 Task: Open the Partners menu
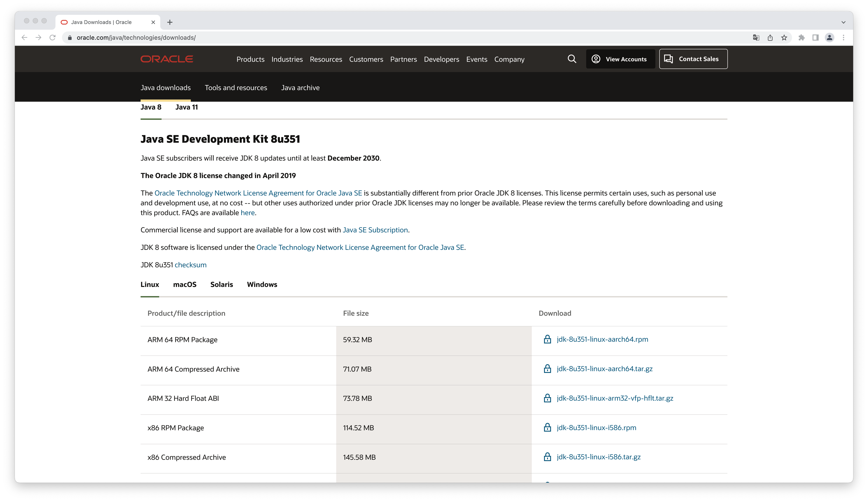pyautogui.click(x=403, y=59)
